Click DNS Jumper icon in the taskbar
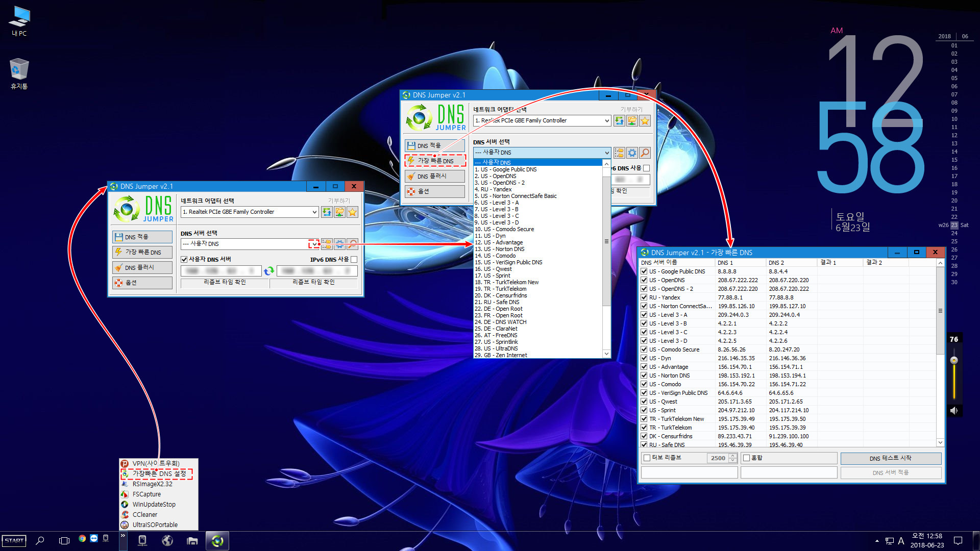 tap(217, 541)
